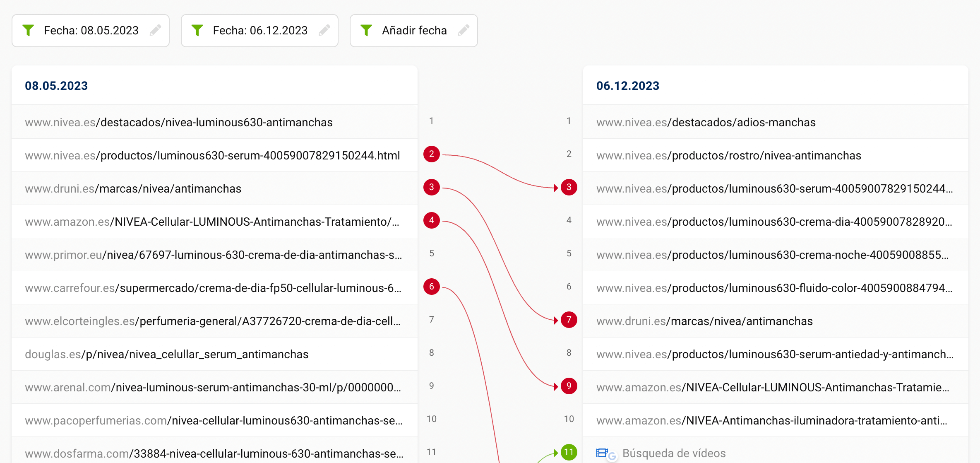Image resolution: width=980 pixels, height=463 pixels.
Task: Select red position 2 badge in left column
Action: (432, 154)
